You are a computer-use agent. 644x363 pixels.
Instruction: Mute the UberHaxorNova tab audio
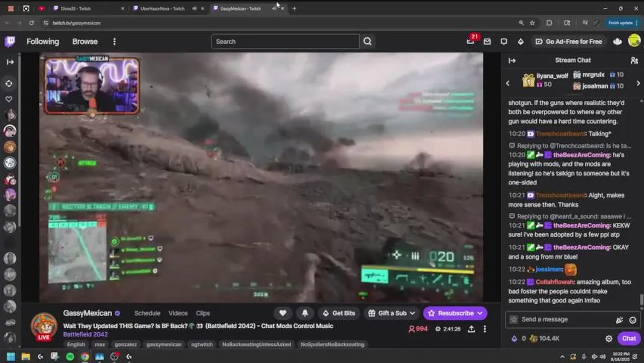tap(195, 9)
